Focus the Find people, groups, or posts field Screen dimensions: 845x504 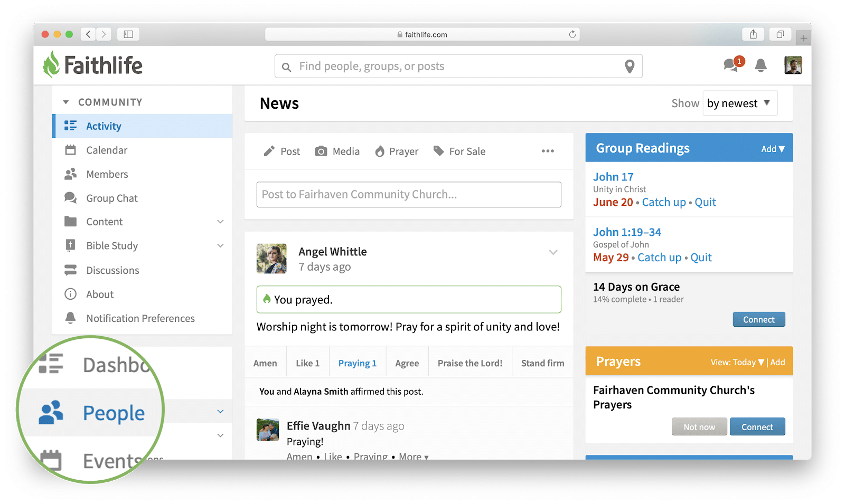pos(458,66)
